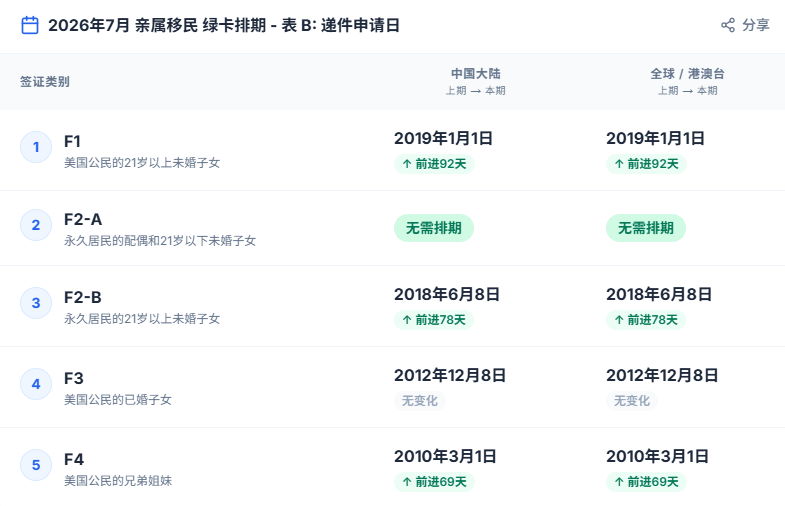Click the F3 category name
The height and width of the screenshot is (506, 785).
coord(74,378)
